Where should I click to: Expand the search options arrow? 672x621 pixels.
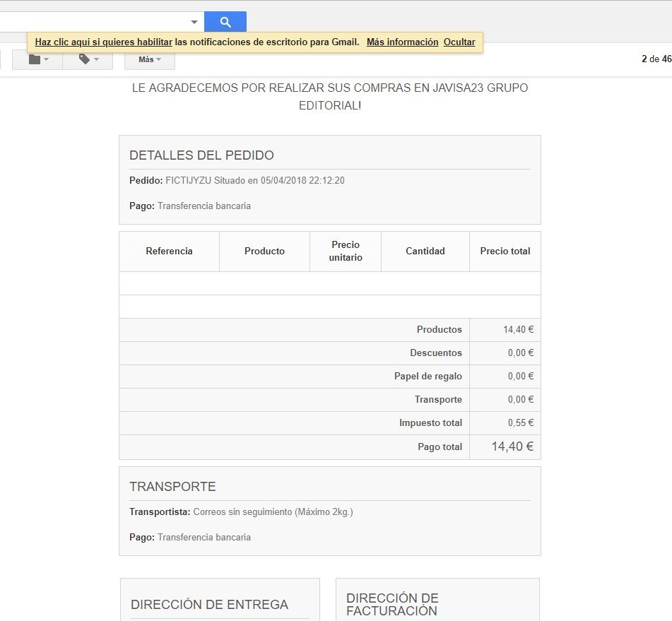[x=194, y=22]
